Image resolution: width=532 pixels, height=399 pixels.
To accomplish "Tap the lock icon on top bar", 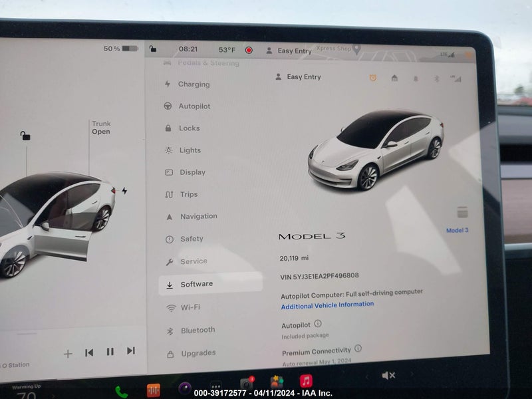I will click(x=153, y=49).
